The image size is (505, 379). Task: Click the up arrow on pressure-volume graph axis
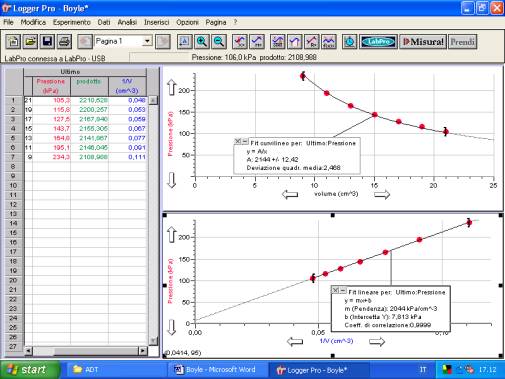pos(171,87)
